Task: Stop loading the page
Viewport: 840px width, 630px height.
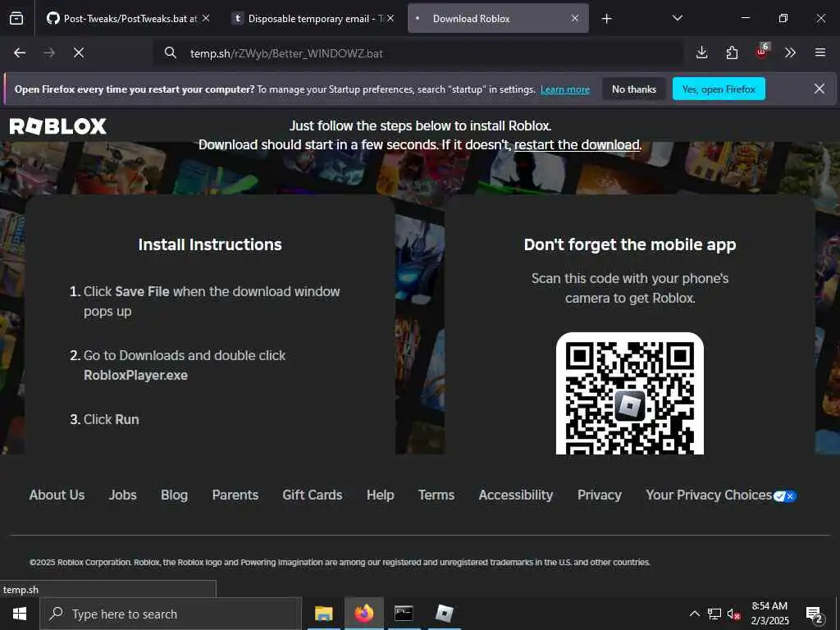Action: pos(79,52)
